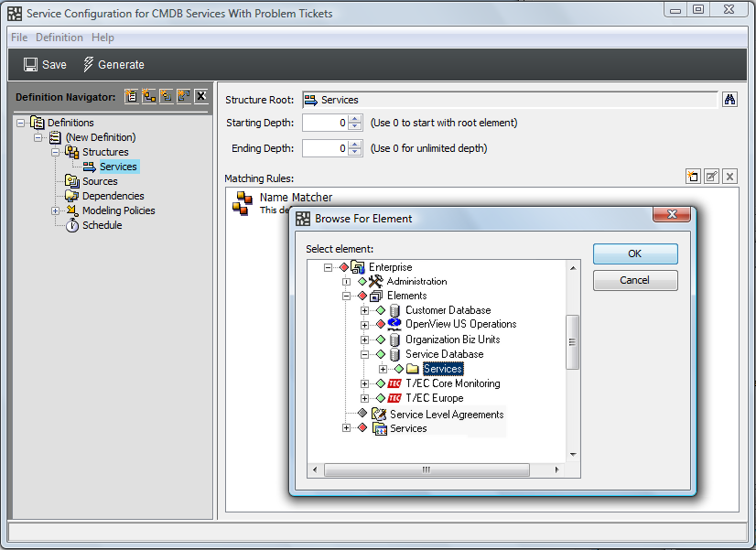Click the Structure Root field
Viewport: 756px width, 550px height.
click(510, 100)
